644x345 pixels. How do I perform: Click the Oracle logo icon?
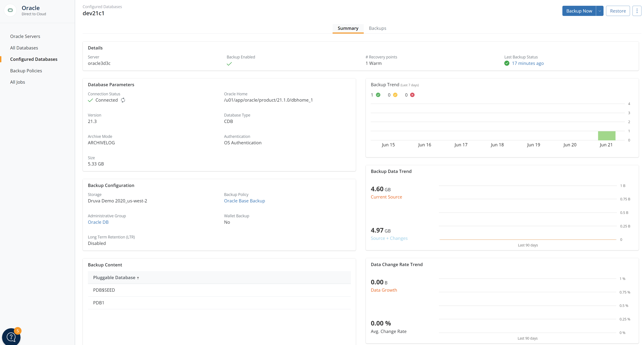[x=10, y=10]
